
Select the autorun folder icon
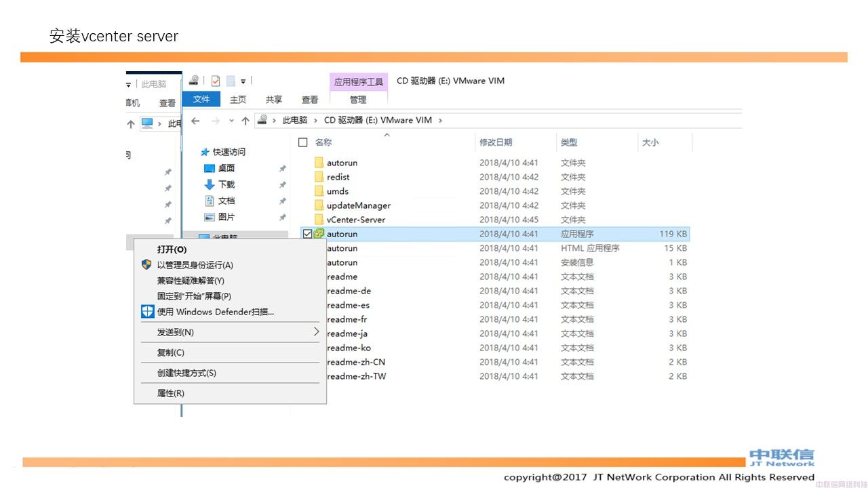pos(319,163)
